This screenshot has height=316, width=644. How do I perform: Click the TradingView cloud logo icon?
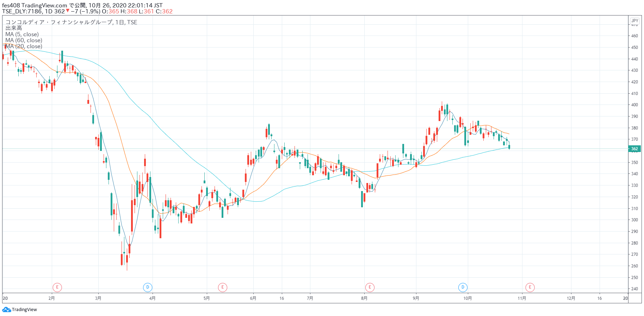(6, 310)
